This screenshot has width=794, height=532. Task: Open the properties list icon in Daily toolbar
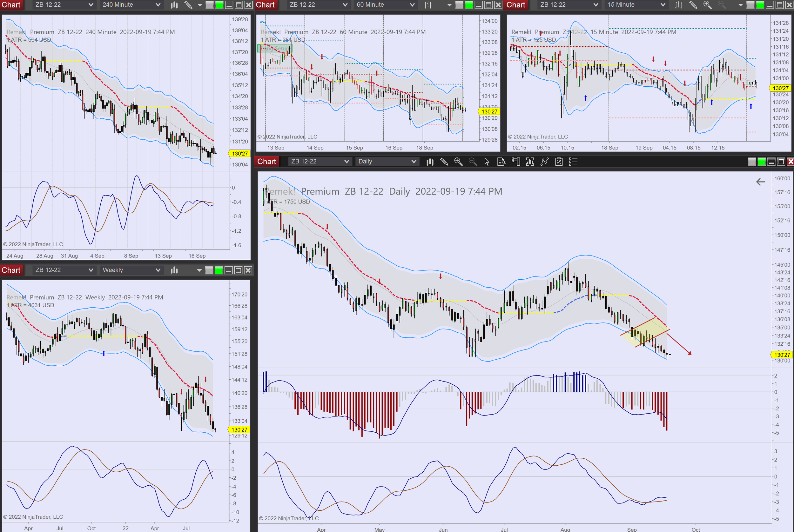(x=573, y=162)
